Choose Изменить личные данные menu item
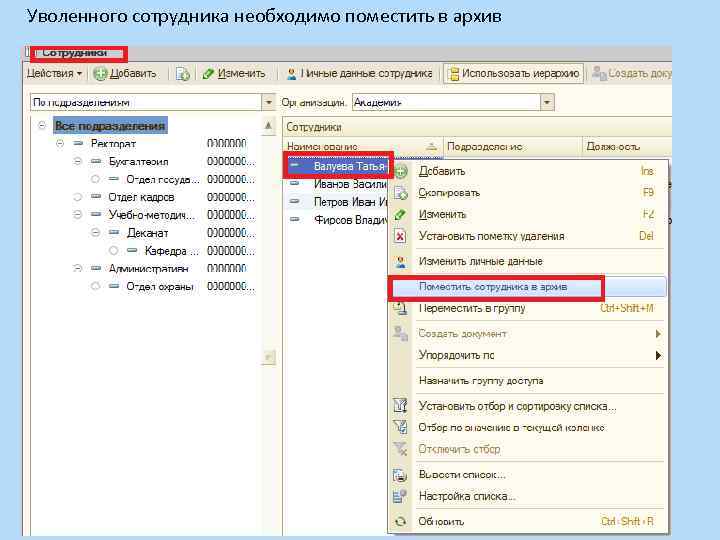The width and height of the screenshot is (720, 540). point(528,261)
